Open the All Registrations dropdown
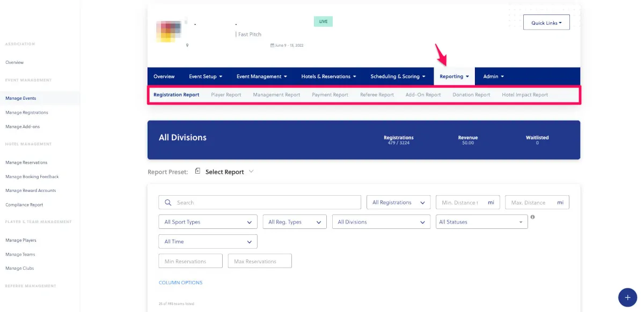This screenshot has height=312, width=644. point(399,203)
